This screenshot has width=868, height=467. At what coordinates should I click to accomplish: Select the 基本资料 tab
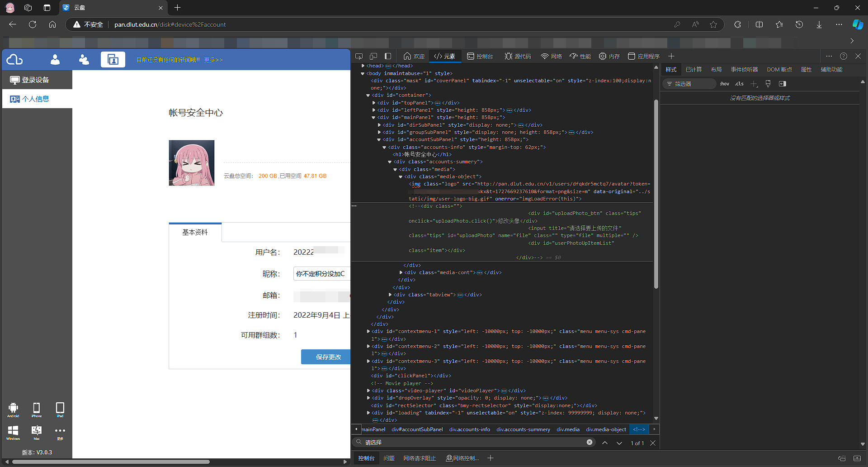click(195, 232)
